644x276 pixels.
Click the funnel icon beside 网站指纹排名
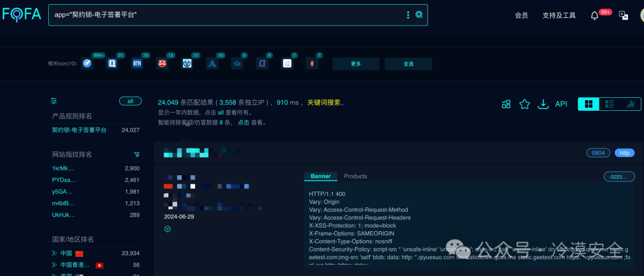pos(137,154)
